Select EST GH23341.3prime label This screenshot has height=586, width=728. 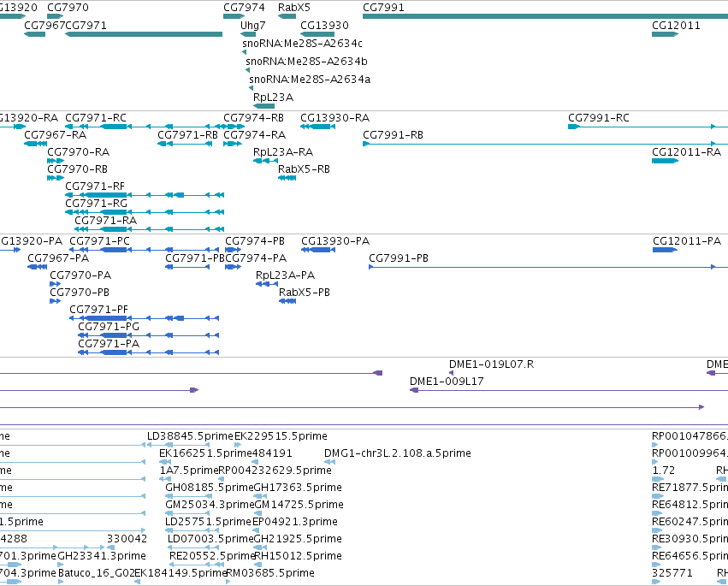(x=102, y=556)
